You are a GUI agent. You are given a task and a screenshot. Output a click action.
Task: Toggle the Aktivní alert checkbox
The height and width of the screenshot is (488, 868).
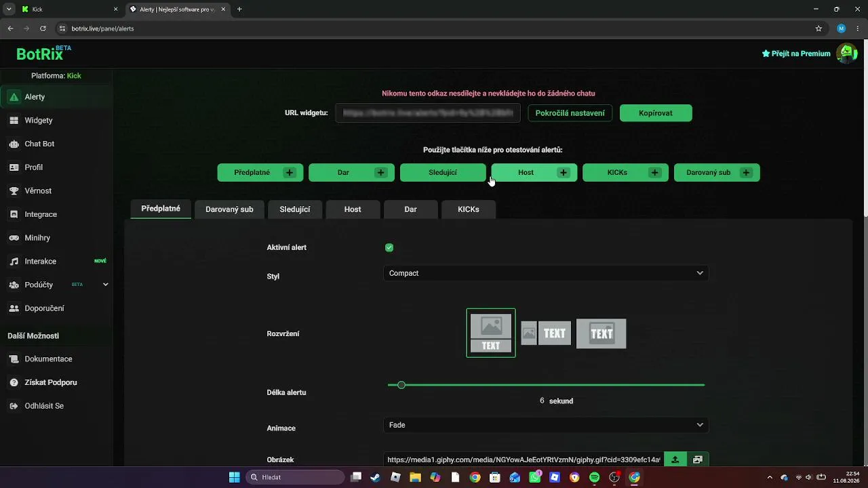click(389, 247)
